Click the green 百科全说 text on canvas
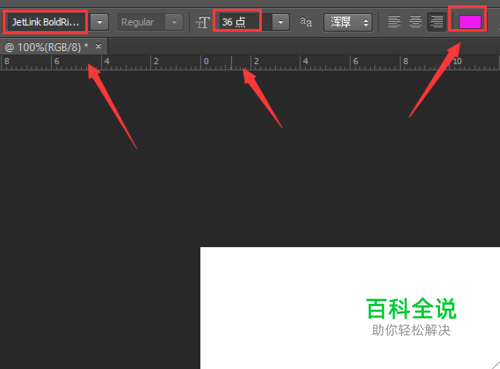Viewport: 500px width, 369px height. 411,309
